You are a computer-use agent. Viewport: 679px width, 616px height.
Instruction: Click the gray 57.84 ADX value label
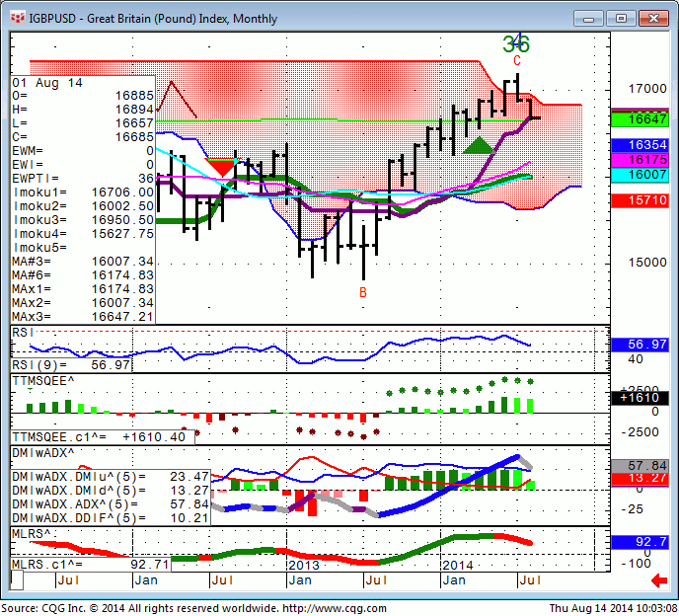(x=640, y=466)
